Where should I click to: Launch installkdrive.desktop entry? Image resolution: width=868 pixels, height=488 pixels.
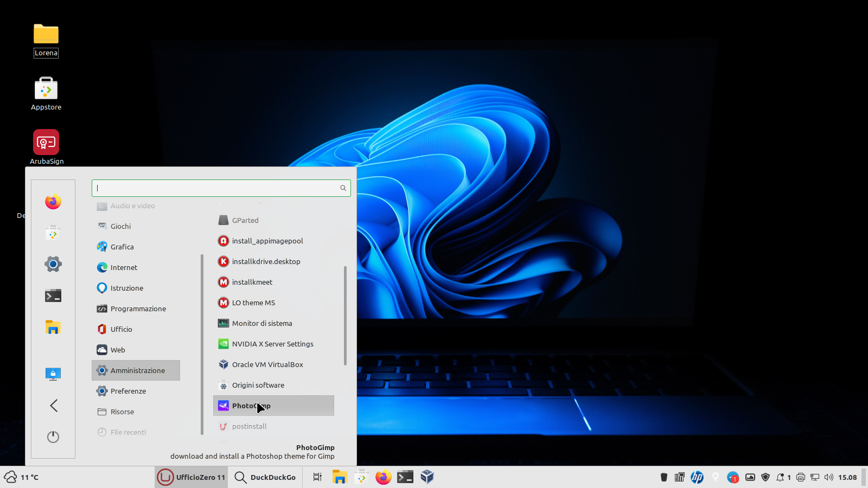(273, 261)
